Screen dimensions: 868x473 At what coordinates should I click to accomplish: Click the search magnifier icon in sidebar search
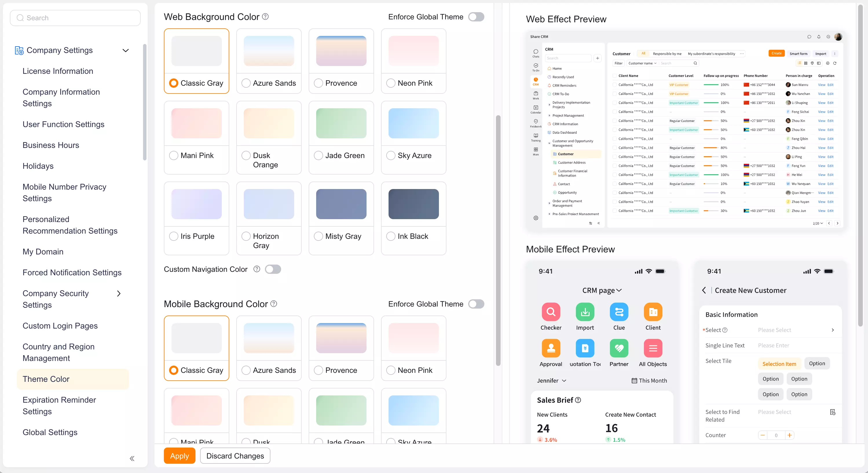tap(20, 18)
